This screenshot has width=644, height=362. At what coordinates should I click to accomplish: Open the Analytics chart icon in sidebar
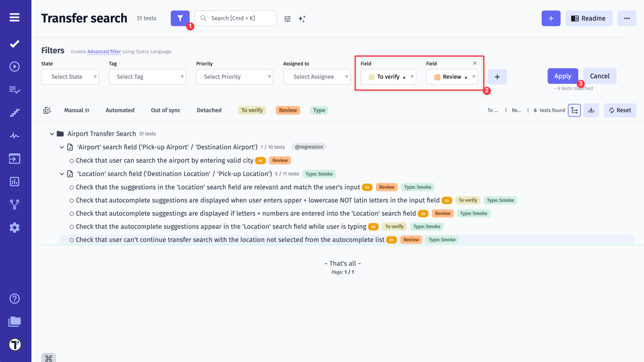[x=15, y=182]
